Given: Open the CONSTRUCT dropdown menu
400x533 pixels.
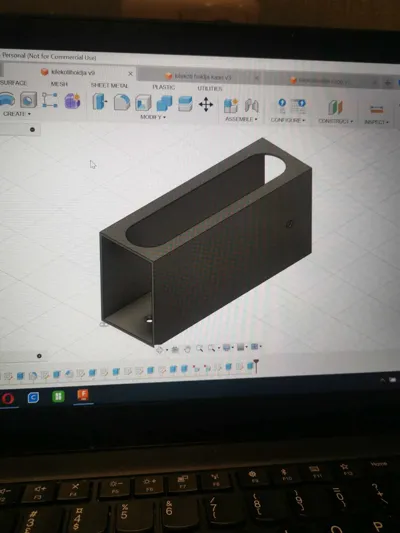Looking at the screenshot, I should click(335, 121).
